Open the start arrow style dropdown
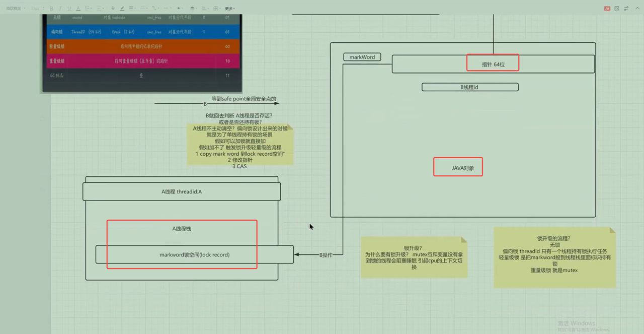Image resolution: width=644 pixels, height=334 pixels. [x=168, y=9]
